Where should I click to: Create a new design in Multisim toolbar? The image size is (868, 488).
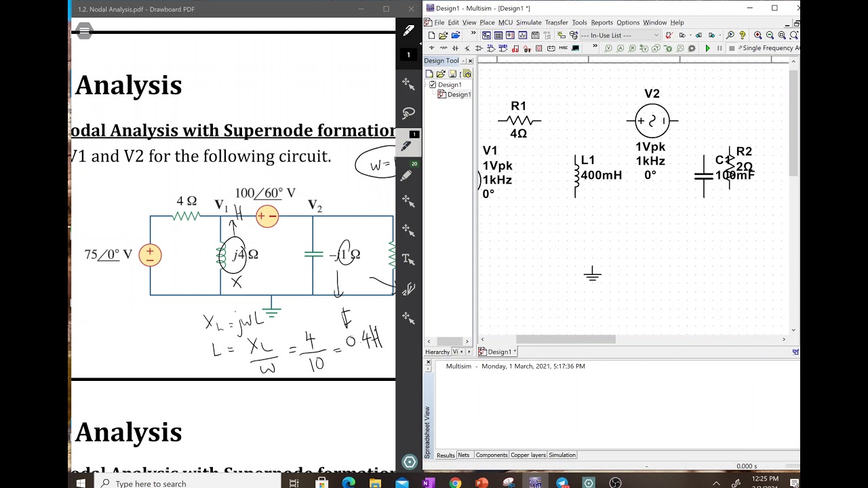tap(431, 35)
